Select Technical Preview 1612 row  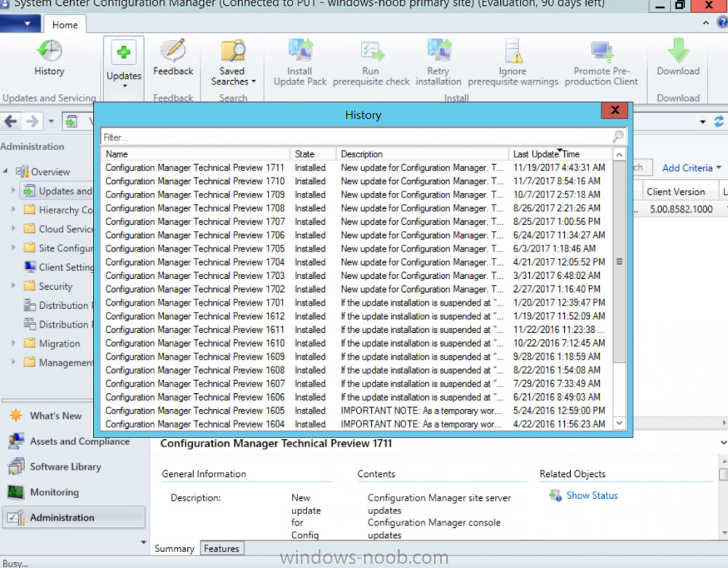point(357,316)
